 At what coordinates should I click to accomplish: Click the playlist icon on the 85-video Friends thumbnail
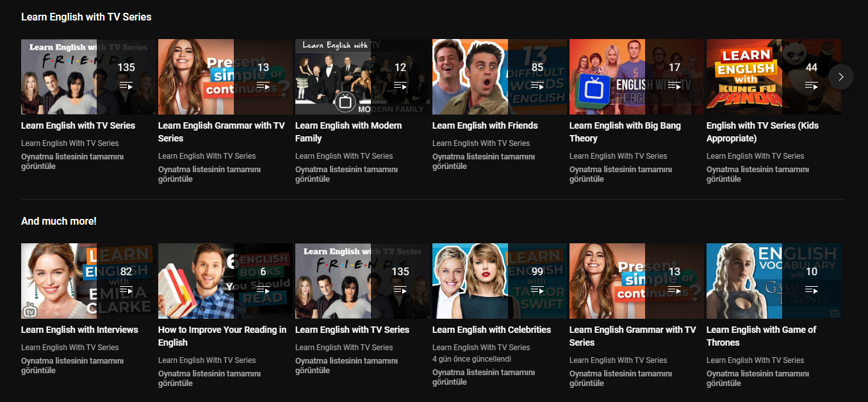537,86
